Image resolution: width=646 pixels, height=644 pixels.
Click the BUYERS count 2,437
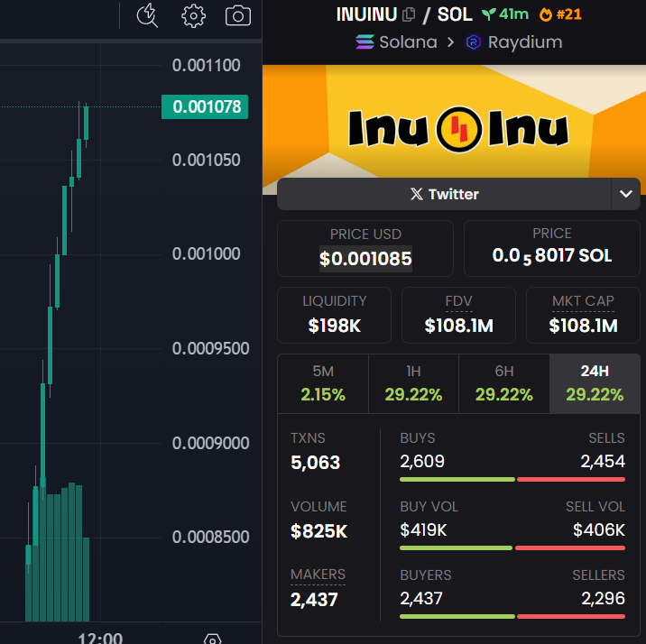tap(421, 598)
